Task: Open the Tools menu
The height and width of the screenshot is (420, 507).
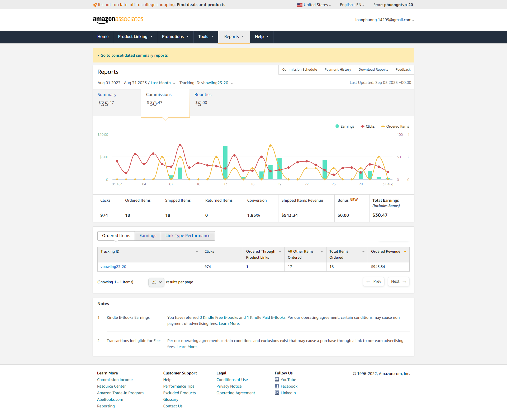Action: 206,37
